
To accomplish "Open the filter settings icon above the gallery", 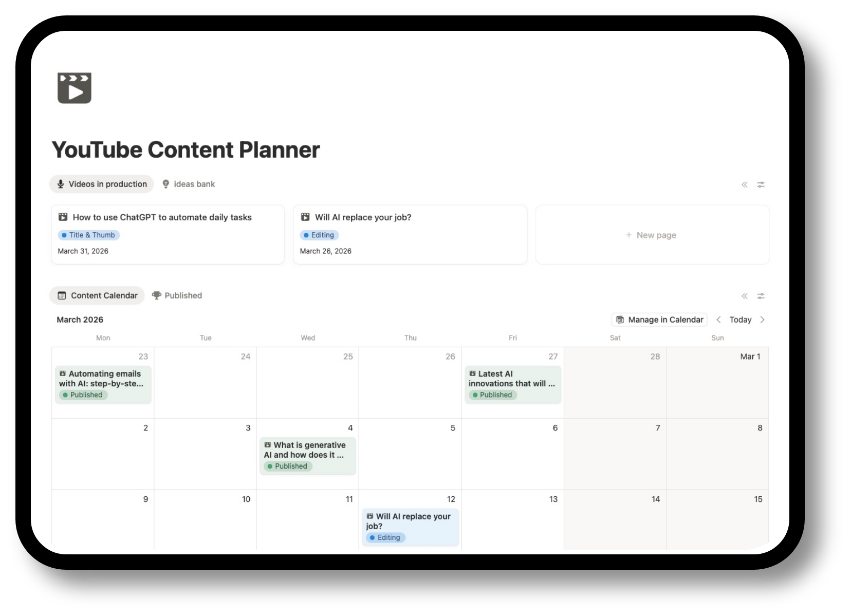I will (761, 184).
